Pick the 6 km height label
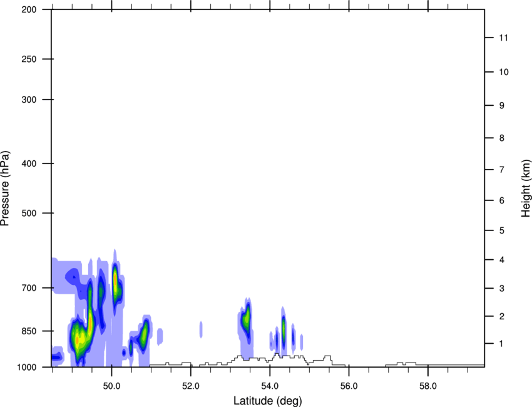 click(502, 200)
